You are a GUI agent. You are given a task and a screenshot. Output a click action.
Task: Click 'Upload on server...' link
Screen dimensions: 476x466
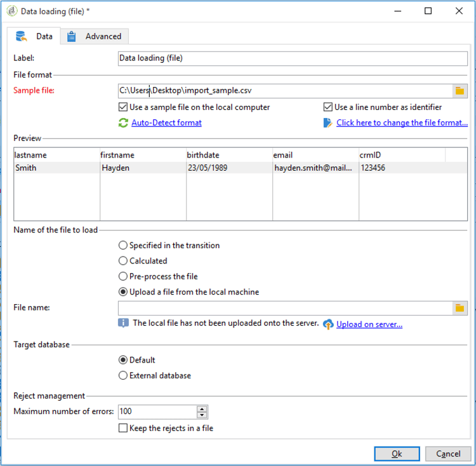(369, 324)
